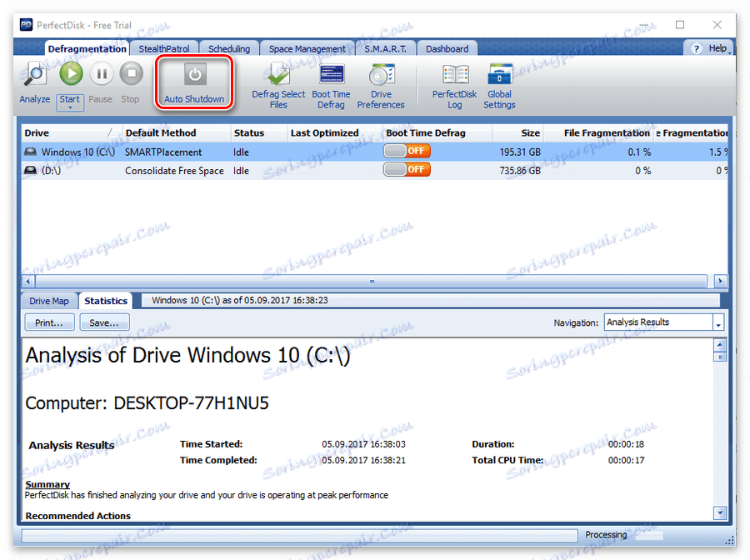
Task: Sort by Last Optimized column header
Action: coord(334,133)
